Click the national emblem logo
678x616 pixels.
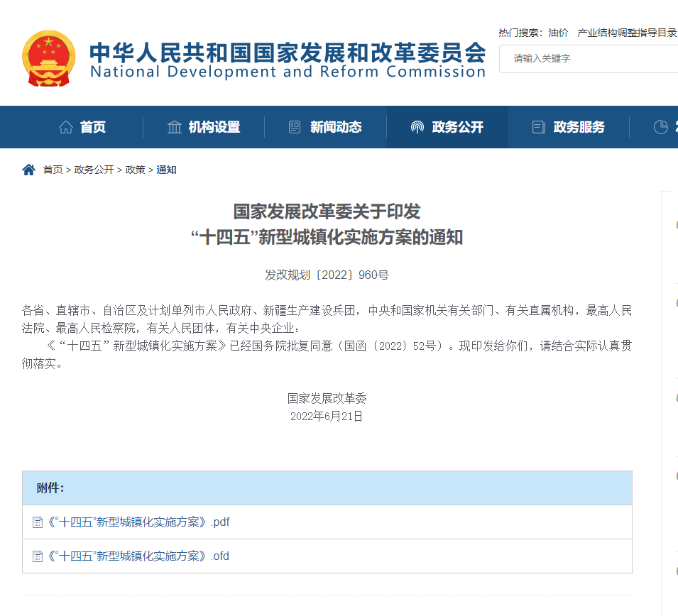[48, 58]
